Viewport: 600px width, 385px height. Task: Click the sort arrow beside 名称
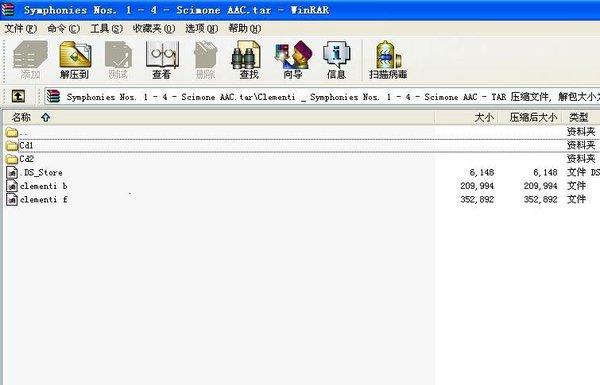pyautogui.click(x=46, y=117)
